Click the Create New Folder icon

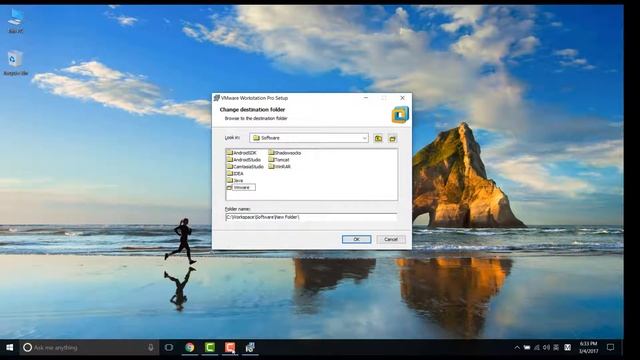[392, 138]
